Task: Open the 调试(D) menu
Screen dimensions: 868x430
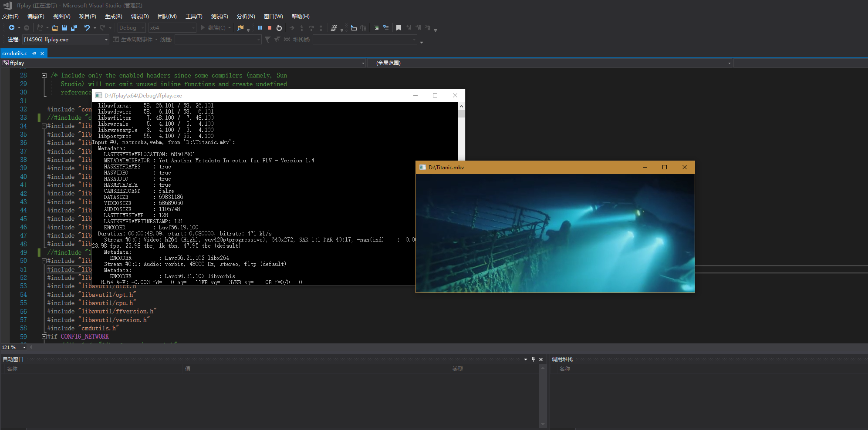Action: [140, 17]
